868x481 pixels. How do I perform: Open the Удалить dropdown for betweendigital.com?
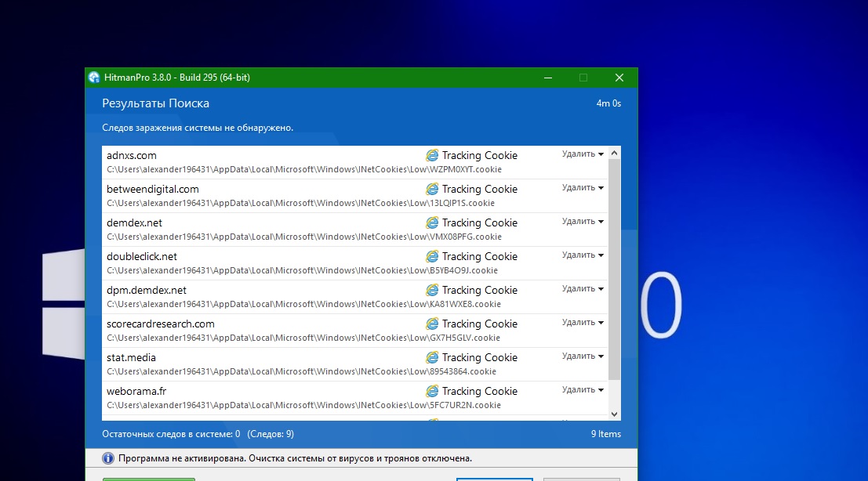(583, 188)
